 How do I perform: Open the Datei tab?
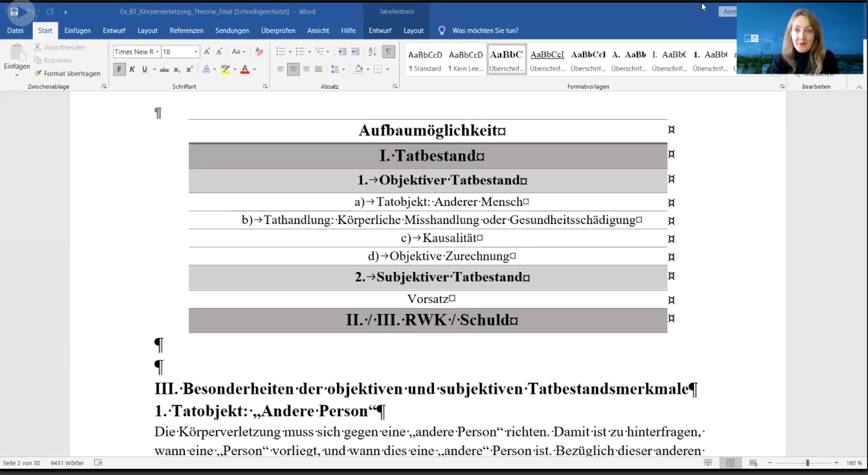[15, 31]
